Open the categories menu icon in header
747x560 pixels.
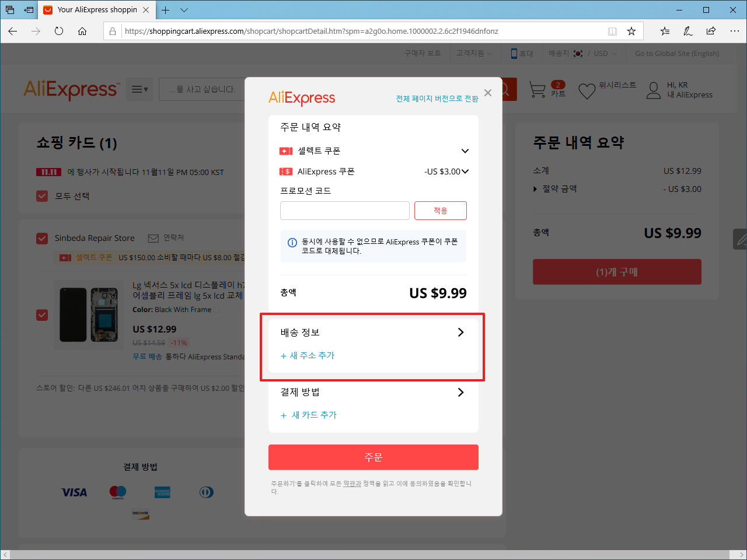click(x=139, y=89)
